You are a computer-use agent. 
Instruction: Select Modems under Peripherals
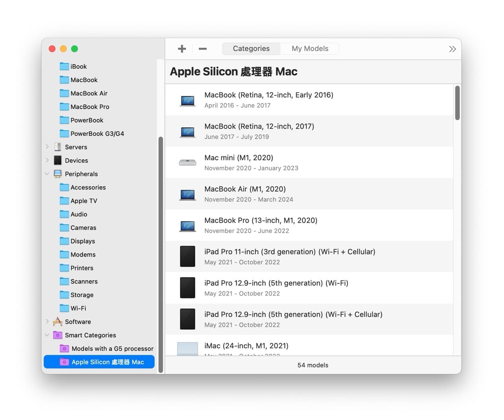[x=83, y=254]
